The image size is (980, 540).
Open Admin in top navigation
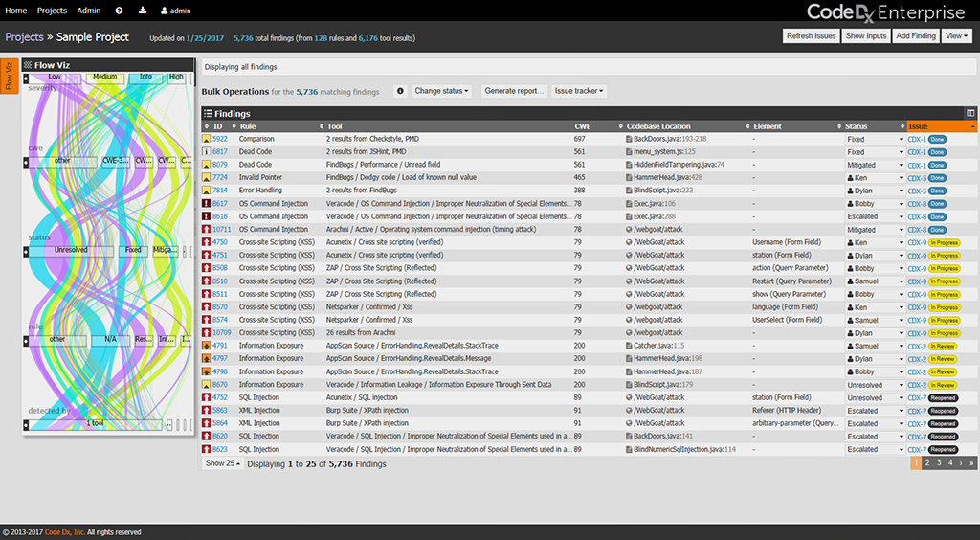[89, 11]
